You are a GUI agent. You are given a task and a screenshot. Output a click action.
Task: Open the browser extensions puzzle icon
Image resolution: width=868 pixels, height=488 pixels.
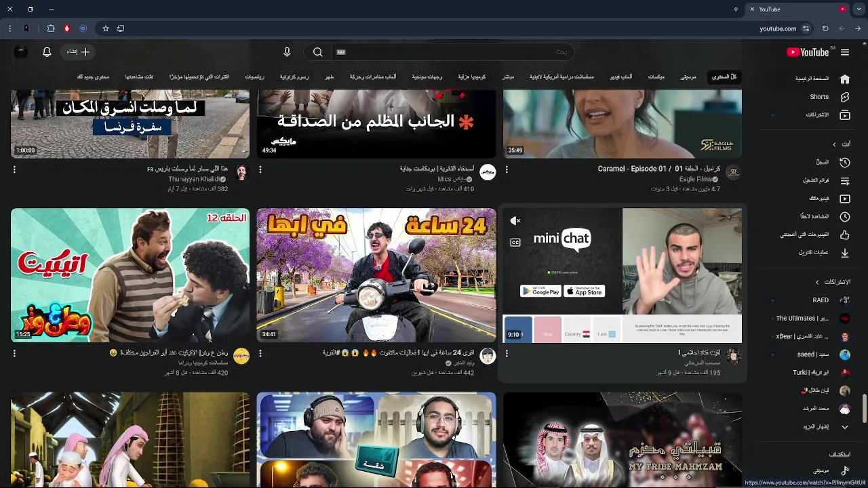(51, 28)
